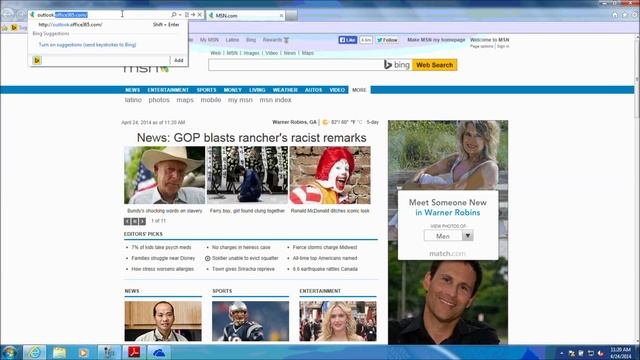
Task: Click the Facebook Like button
Action: [348, 40]
